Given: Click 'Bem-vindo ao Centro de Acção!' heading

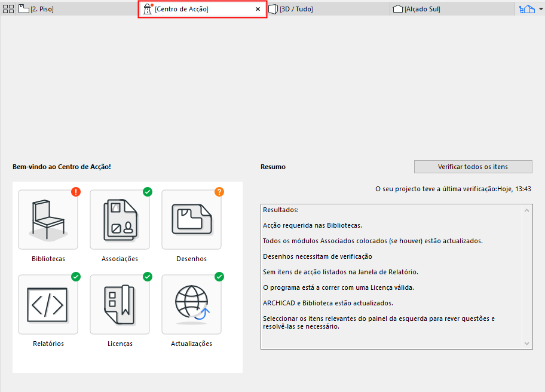Looking at the screenshot, I should coord(62,167).
